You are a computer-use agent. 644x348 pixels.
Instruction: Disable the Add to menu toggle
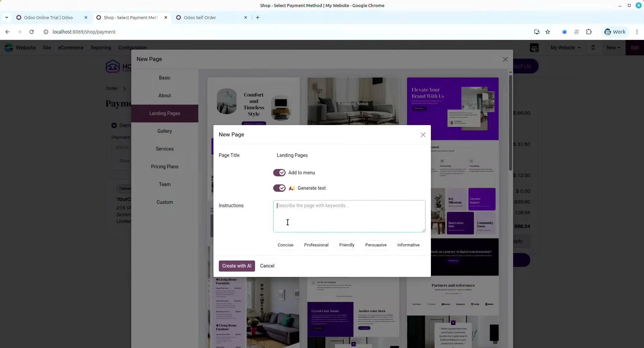tap(279, 173)
